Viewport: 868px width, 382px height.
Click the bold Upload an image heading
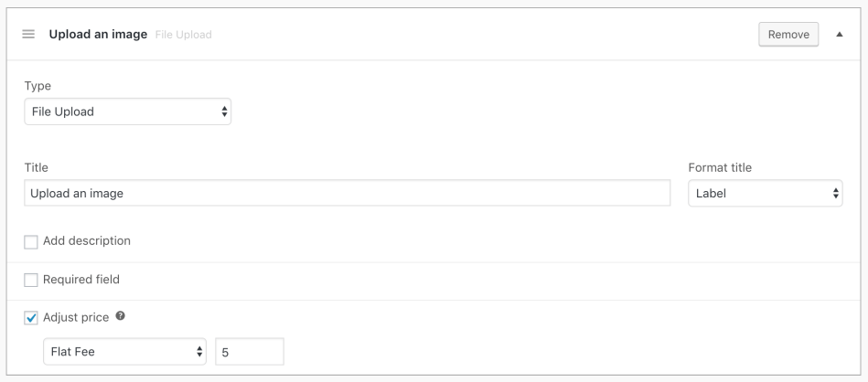coord(99,35)
